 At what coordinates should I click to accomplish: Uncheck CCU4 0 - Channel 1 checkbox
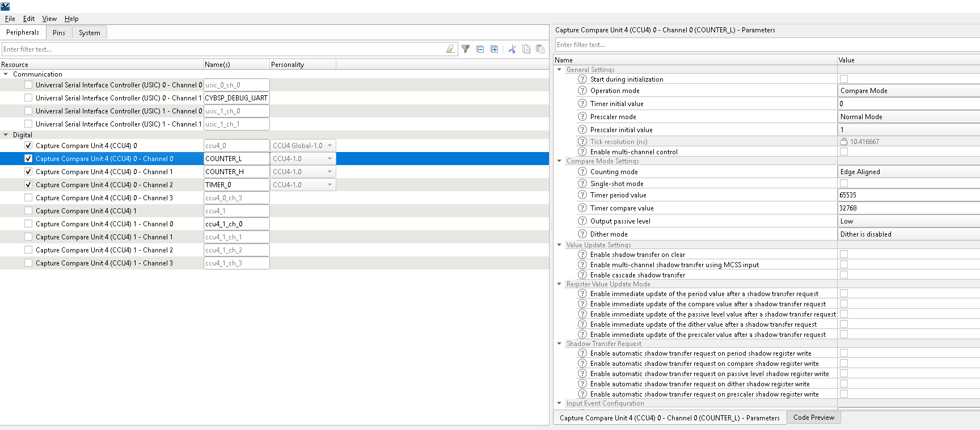(28, 171)
